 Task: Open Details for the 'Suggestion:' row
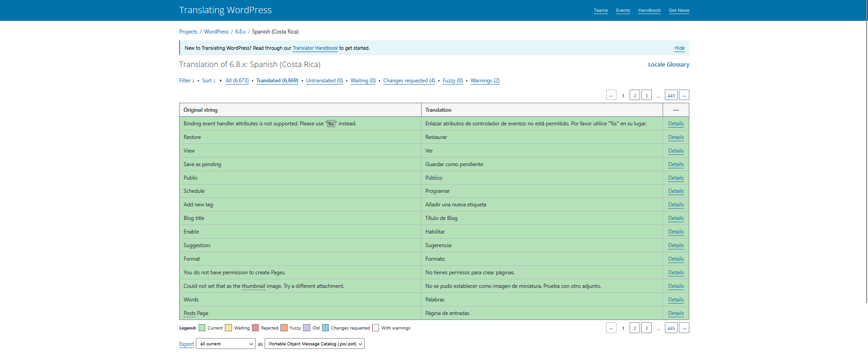[676, 245]
